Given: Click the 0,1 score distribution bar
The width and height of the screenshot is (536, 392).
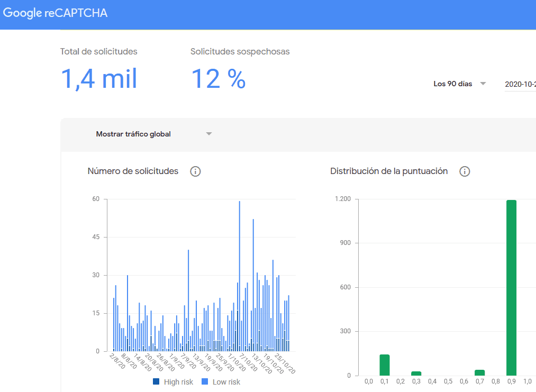Looking at the screenshot, I should pos(385,365).
